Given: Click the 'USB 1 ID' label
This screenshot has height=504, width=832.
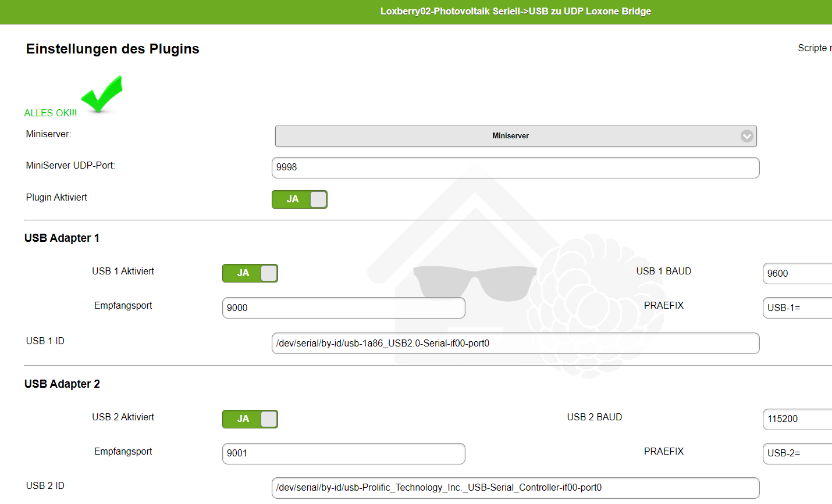Looking at the screenshot, I should click(x=45, y=341).
